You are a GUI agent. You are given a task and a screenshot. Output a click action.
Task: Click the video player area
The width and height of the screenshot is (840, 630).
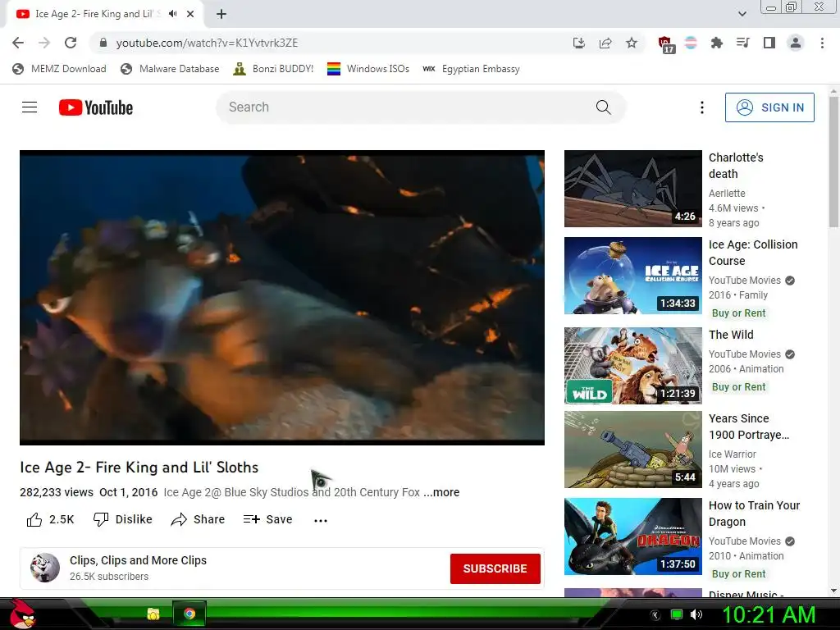tap(282, 297)
